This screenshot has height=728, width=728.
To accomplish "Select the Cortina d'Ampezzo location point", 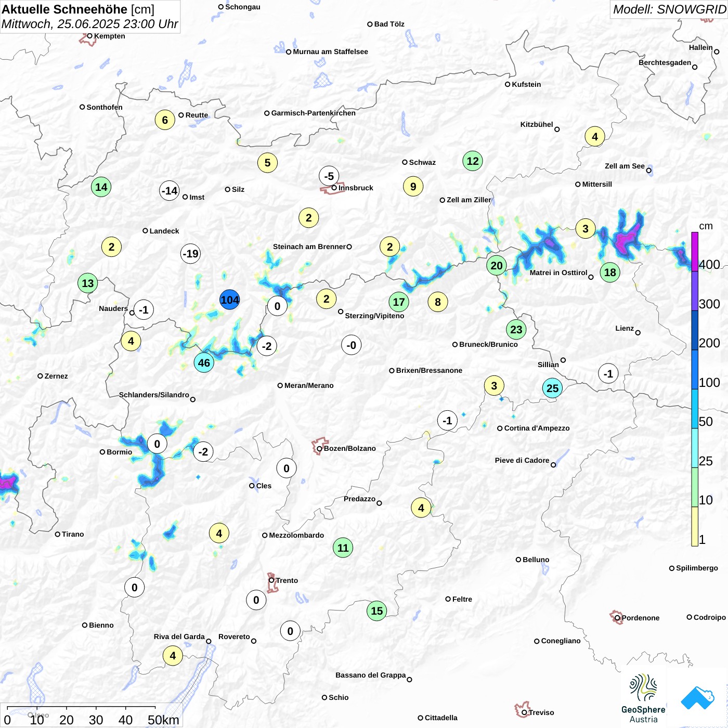I will point(500,428).
